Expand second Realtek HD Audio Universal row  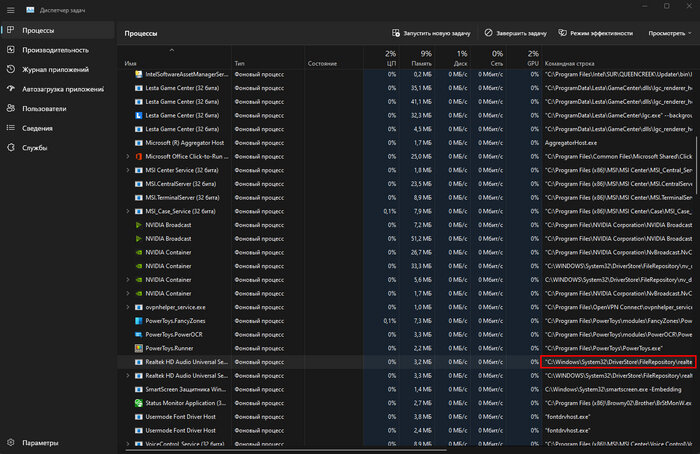[128, 375]
